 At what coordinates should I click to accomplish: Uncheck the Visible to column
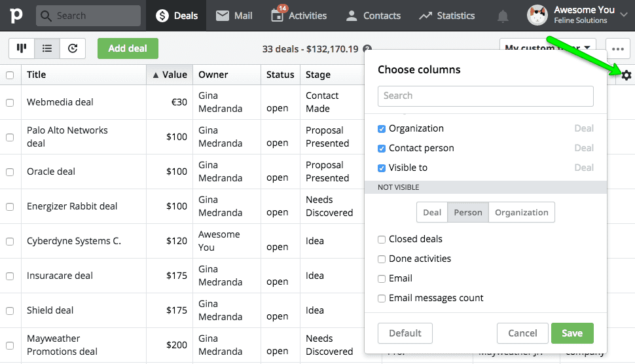pyautogui.click(x=382, y=168)
